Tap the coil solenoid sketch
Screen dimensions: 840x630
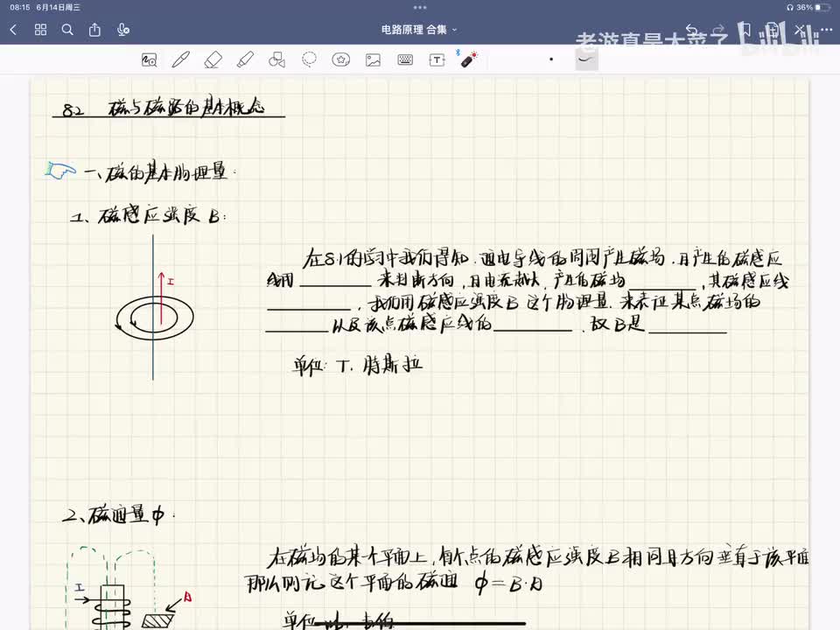112,608
